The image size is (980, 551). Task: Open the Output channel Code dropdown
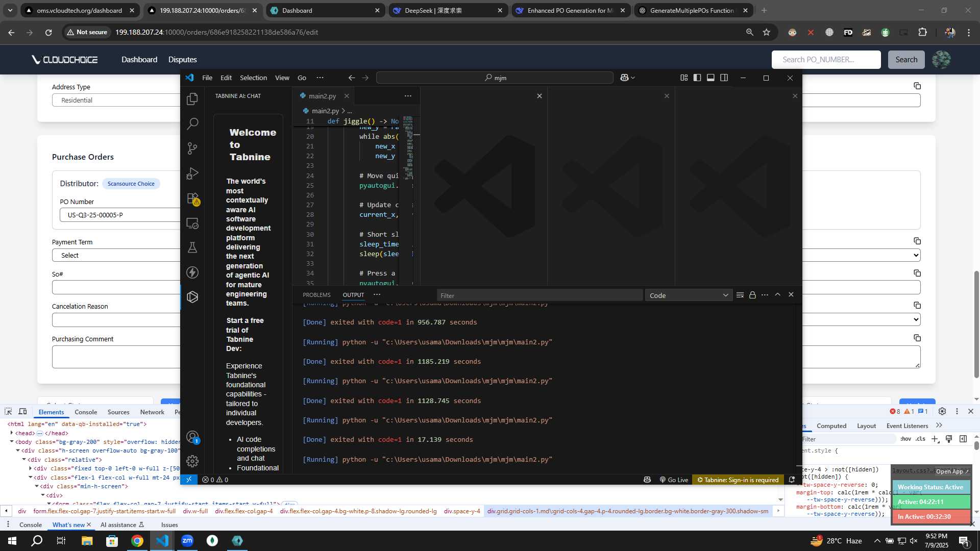pos(689,295)
